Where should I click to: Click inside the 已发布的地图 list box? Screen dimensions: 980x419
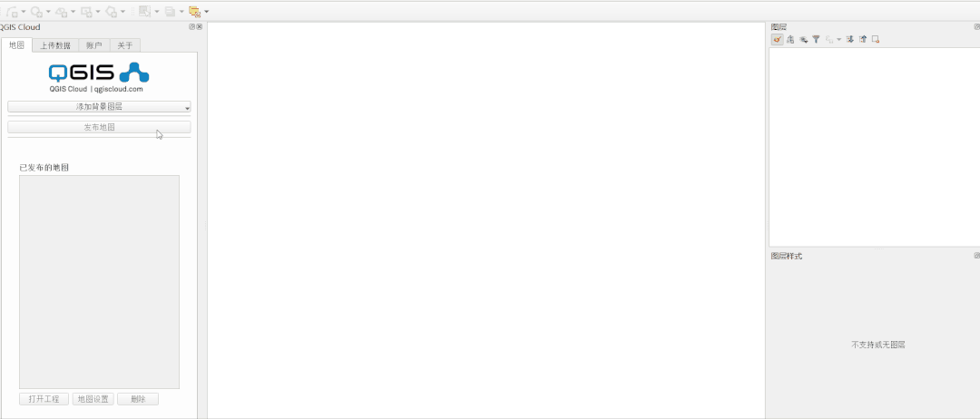pyautogui.click(x=100, y=282)
